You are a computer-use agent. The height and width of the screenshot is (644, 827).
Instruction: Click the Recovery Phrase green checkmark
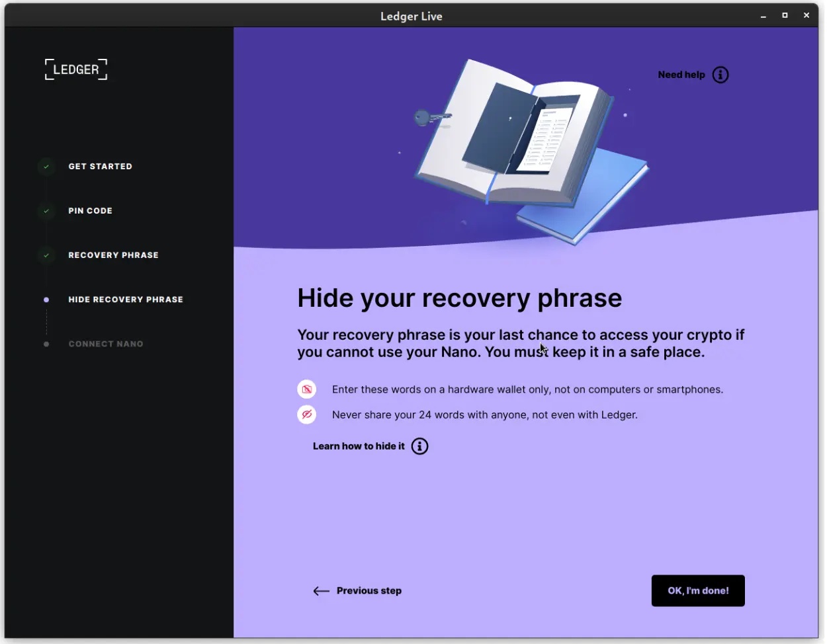[46, 255]
